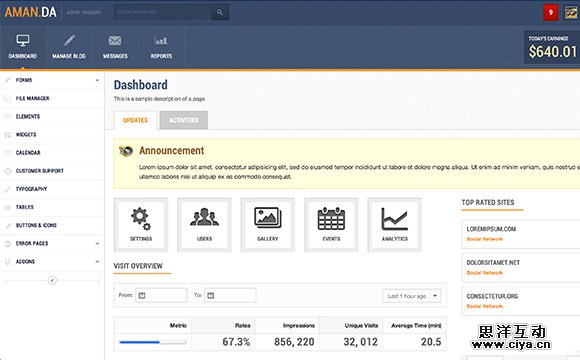The height and width of the screenshot is (360, 580).
Task: Open the Gallery tile
Action: pos(267,225)
